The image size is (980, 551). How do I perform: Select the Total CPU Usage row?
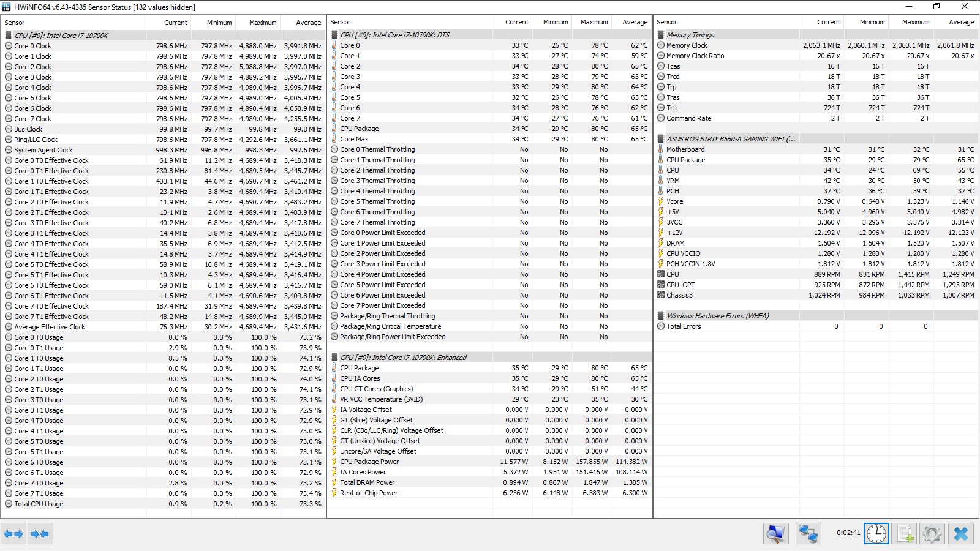coord(163,504)
